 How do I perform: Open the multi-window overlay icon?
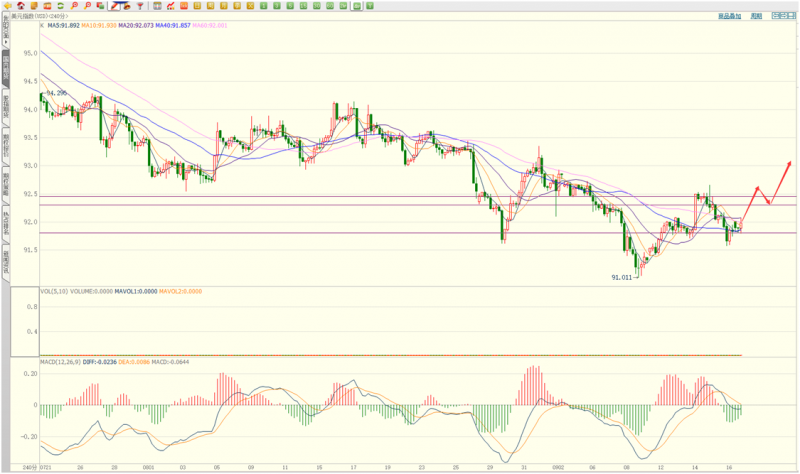101,6
